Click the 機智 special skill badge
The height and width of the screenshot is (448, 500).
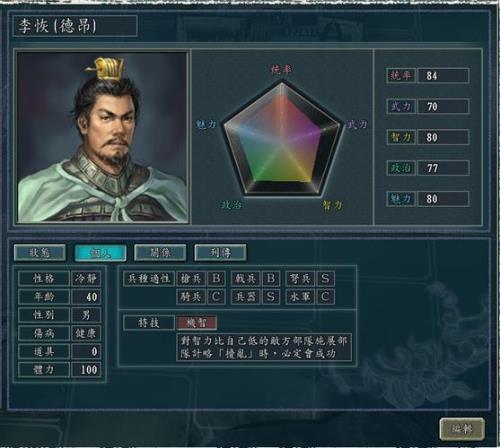pyautogui.click(x=197, y=323)
